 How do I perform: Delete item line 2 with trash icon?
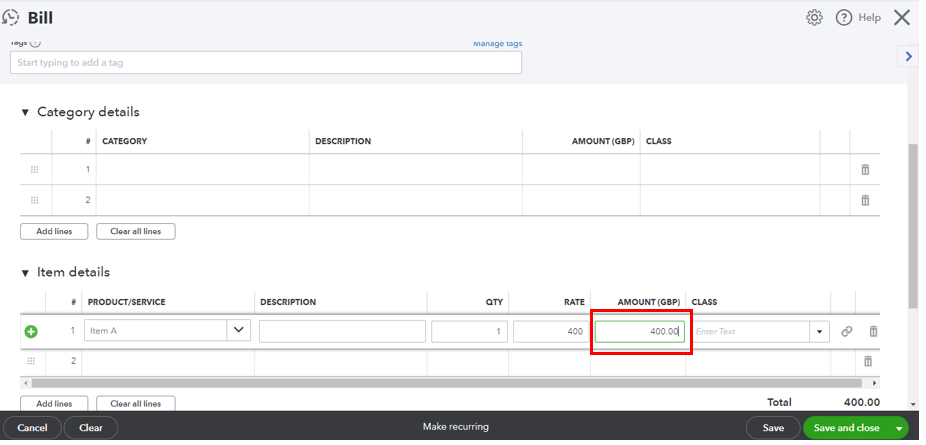pos(868,361)
